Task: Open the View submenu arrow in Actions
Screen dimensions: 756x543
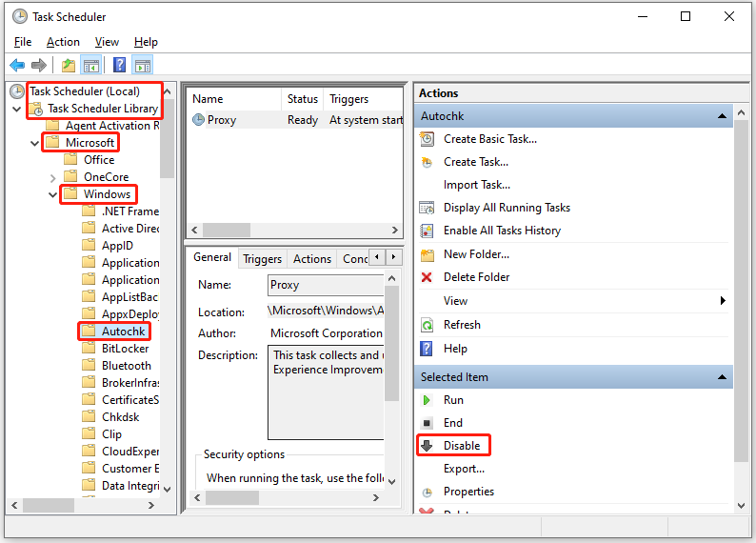Action: pos(723,301)
